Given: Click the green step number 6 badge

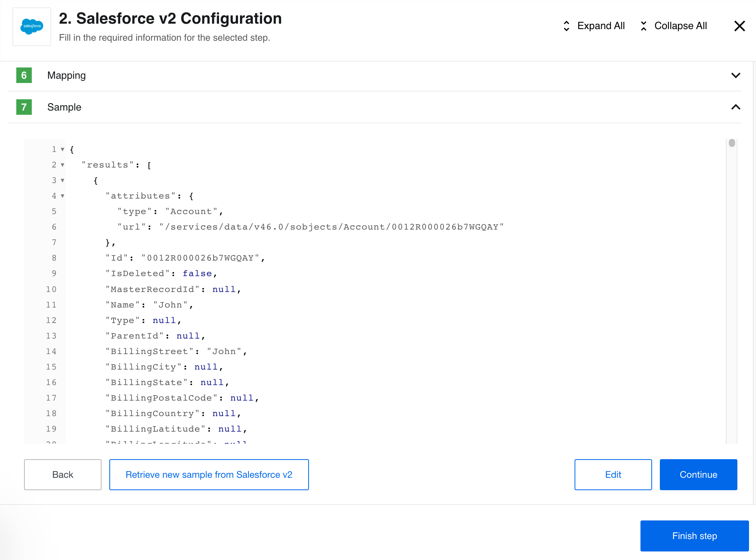Looking at the screenshot, I should coord(24,75).
